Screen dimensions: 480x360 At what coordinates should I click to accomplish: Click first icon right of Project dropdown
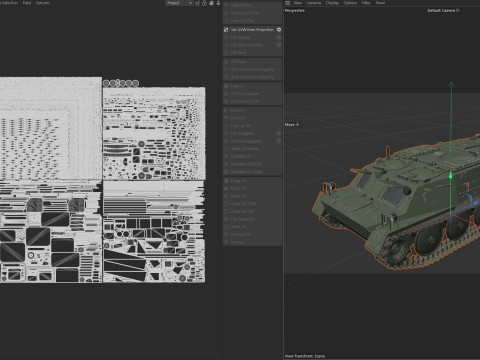click(197, 3)
